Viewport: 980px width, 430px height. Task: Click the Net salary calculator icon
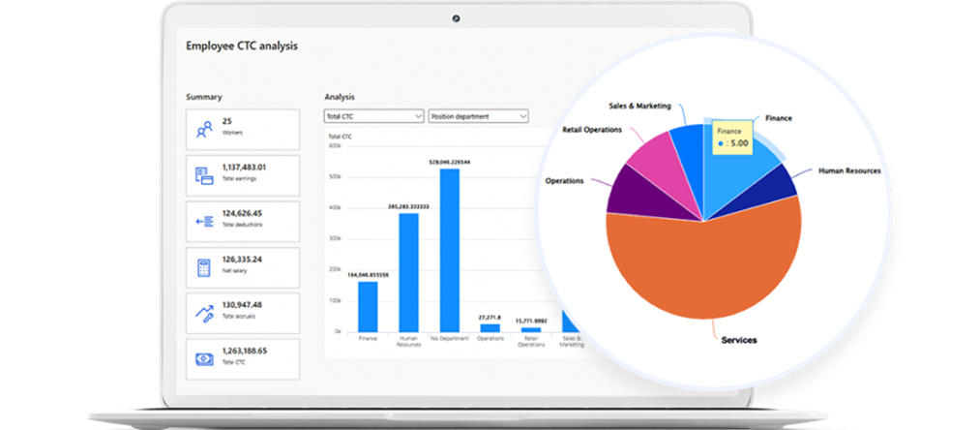tap(204, 267)
